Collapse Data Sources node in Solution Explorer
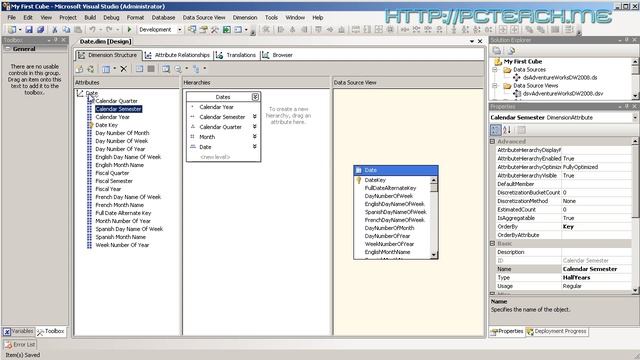Screen dimensions: 640x360 [x=495, y=70]
